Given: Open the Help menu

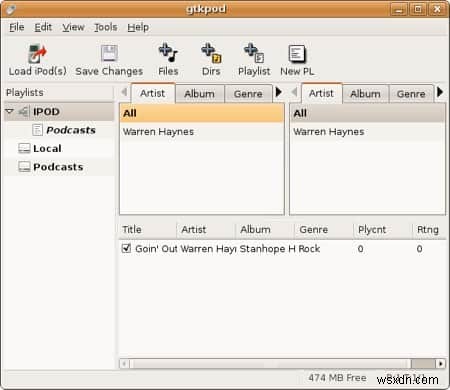Looking at the screenshot, I should [138, 27].
